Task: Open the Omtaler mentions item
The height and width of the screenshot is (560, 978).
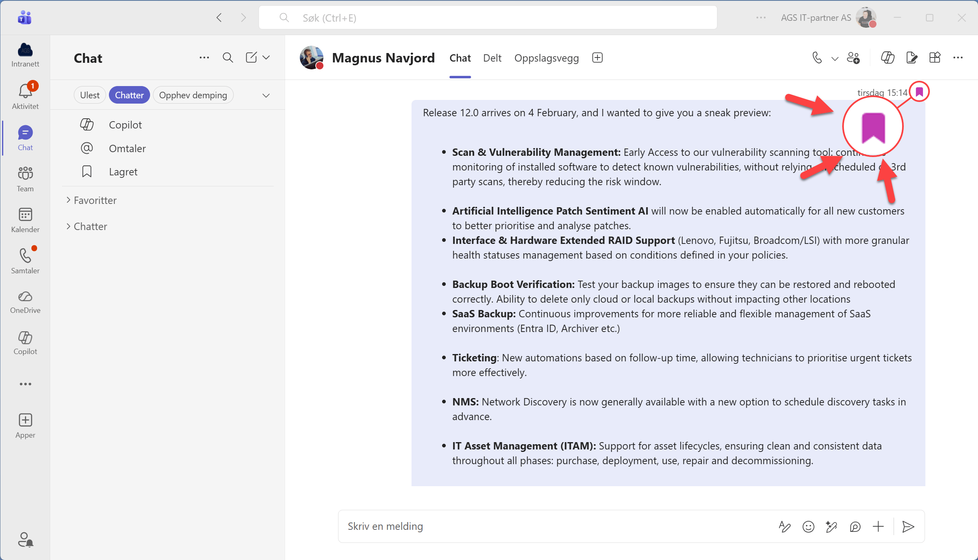Action: pyautogui.click(x=127, y=148)
